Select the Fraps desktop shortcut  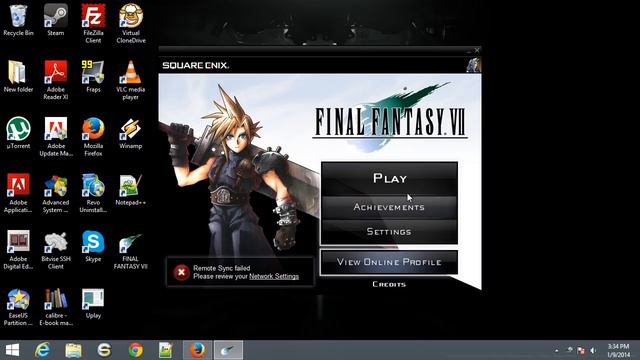93,77
